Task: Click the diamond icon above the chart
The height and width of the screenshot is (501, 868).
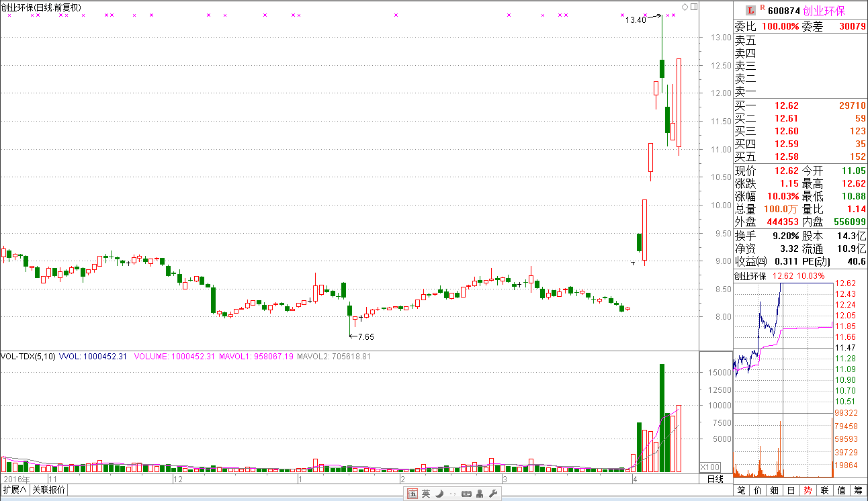Action: pyautogui.click(x=685, y=7)
